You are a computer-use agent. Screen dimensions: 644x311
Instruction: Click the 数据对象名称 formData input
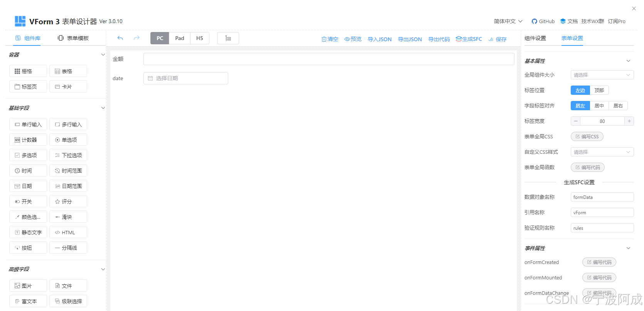pos(602,197)
